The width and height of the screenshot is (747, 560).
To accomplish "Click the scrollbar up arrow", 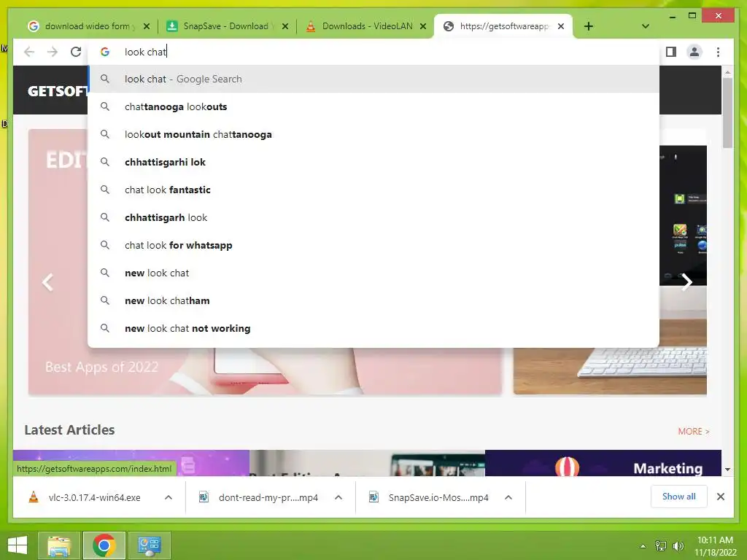I will 727,72.
